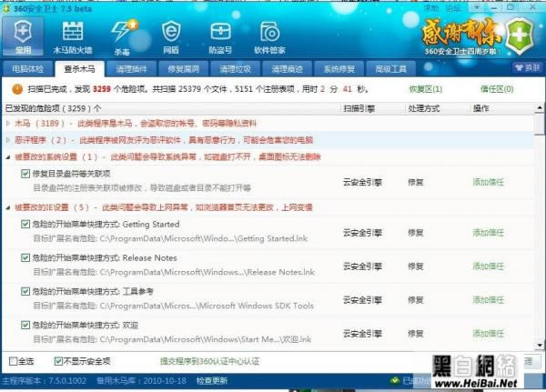Screen dimensions: 546x392
Task: Collapse the 被篡改的IE设置 (5) group
Action: click(x=8, y=208)
